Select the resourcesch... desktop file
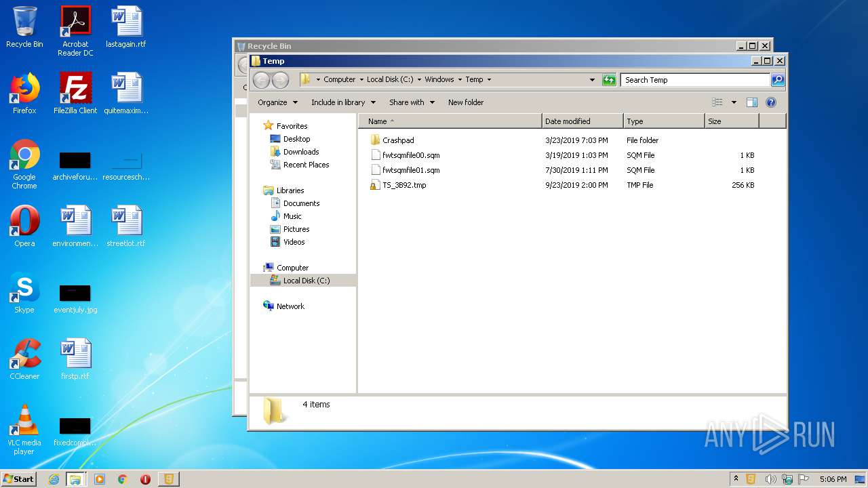The image size is (868, 488). click(x=126, y=167)
